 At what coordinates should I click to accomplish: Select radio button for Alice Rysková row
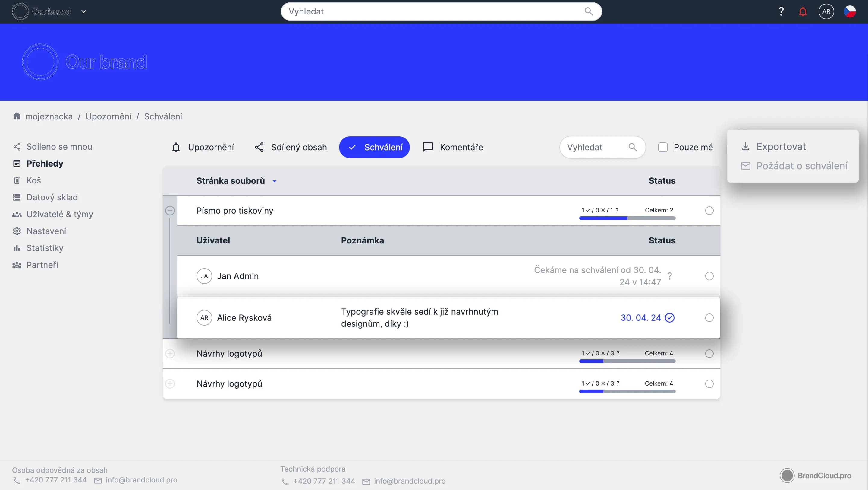pos(709,318)
